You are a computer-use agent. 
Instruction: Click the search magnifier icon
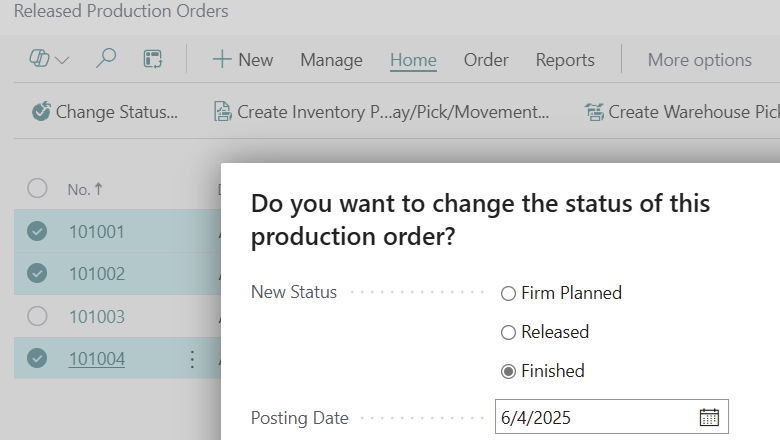[x=105, y=60]
